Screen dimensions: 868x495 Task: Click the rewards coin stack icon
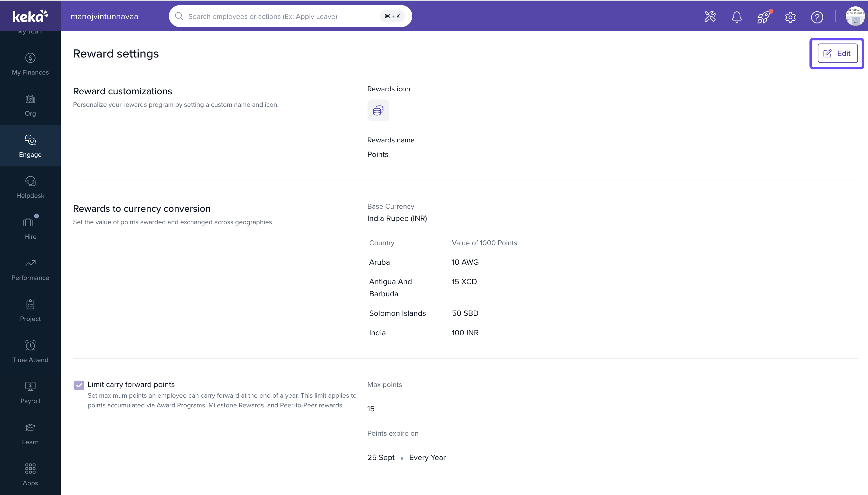pyautogui.click(x=378, y=110)
